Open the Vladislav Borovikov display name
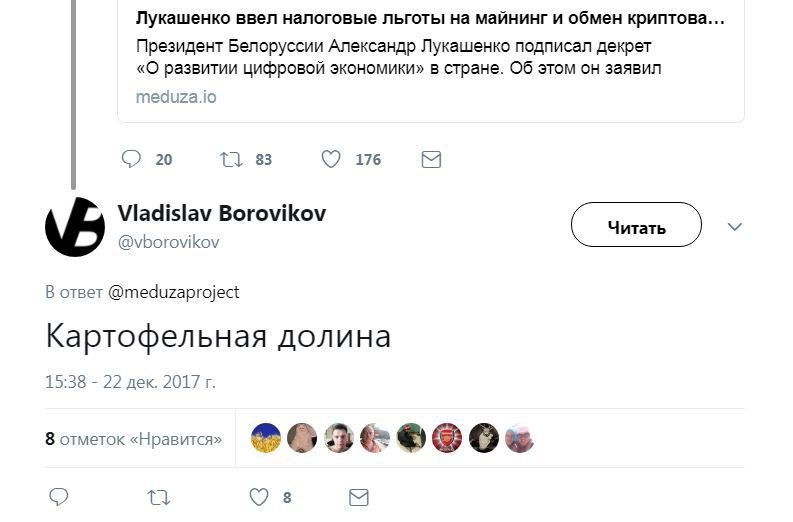 pyautogui.click(x=222, y=213)
